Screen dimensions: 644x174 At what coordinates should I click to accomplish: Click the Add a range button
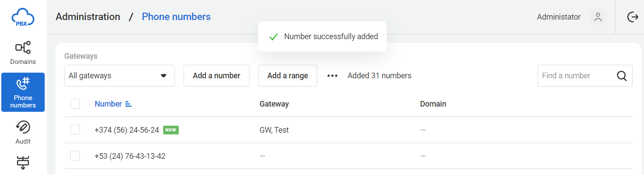tap(288, 76)
